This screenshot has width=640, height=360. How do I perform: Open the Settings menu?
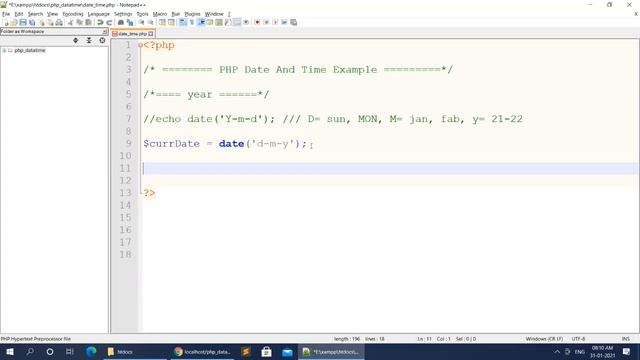pyautogui.click(x=123, y=14)
